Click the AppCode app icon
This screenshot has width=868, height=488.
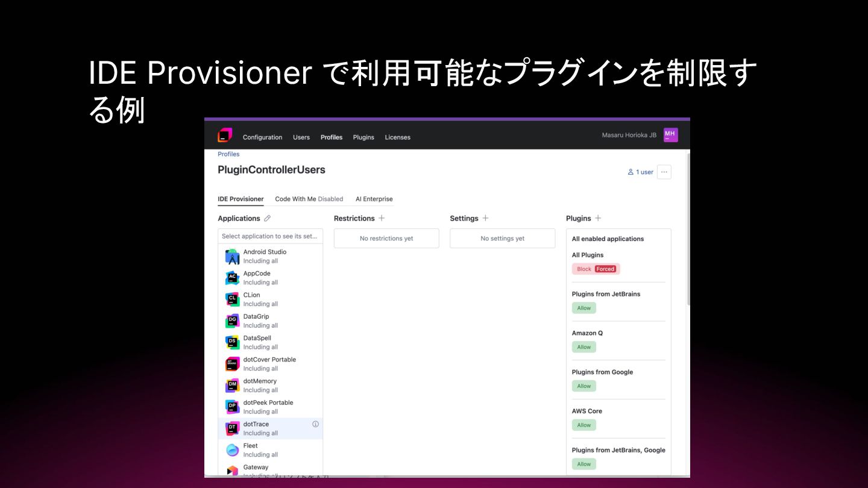(x=232, y=278)
